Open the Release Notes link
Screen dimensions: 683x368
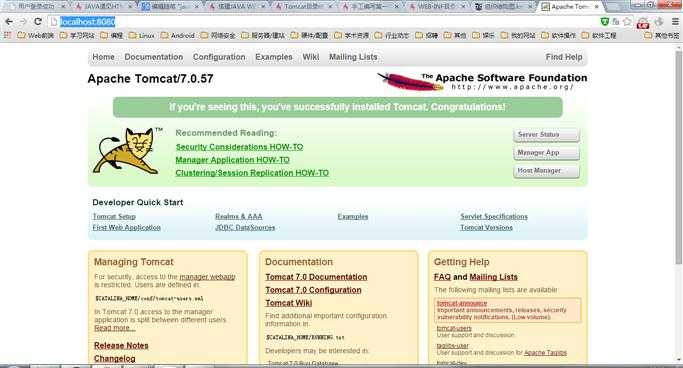pyautogui.click(x=121, y=345)
